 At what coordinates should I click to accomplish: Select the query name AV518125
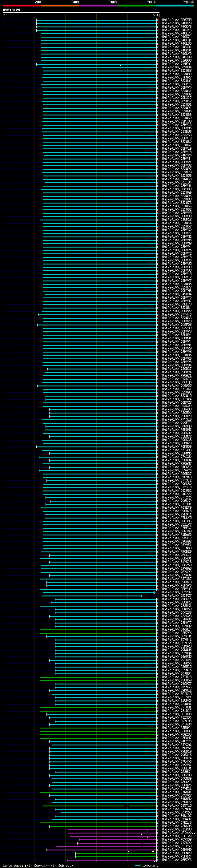pos(11,10)
